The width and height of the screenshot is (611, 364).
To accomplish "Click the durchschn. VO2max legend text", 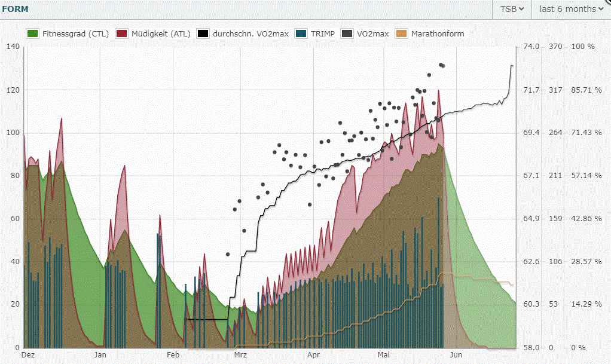I will [250, 34].
